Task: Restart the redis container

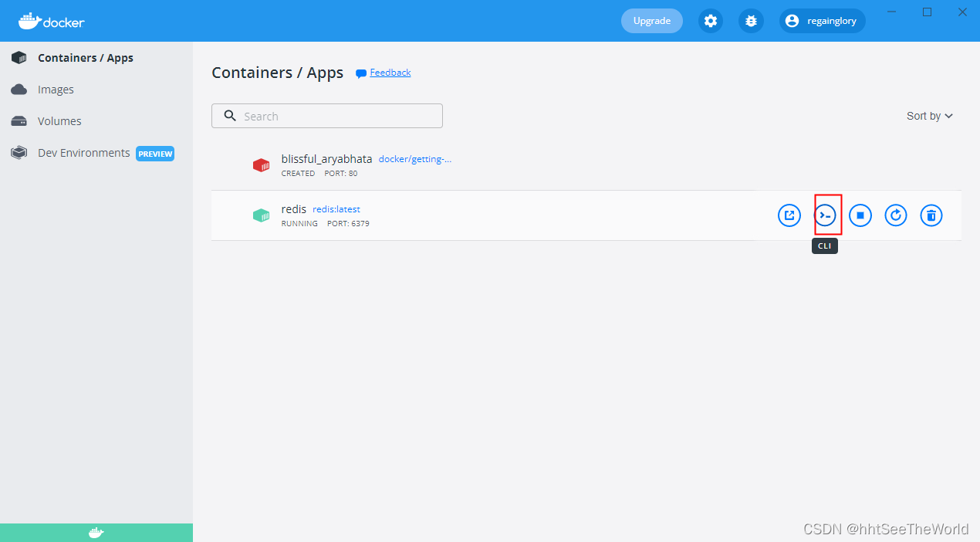Action: pos(896,215)
